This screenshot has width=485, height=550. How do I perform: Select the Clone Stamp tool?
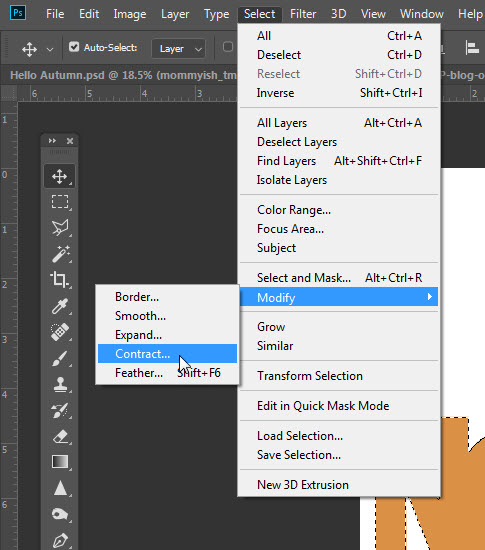click(x=60, y=384)
